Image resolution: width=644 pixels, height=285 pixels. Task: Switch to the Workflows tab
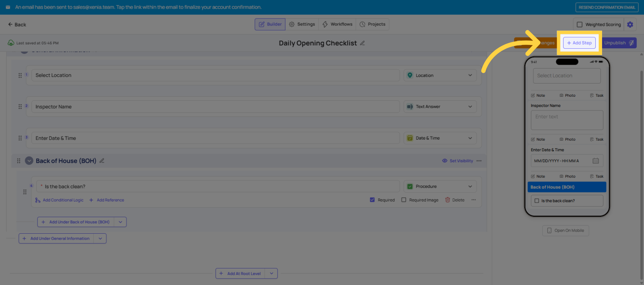(x=337, y=24)
